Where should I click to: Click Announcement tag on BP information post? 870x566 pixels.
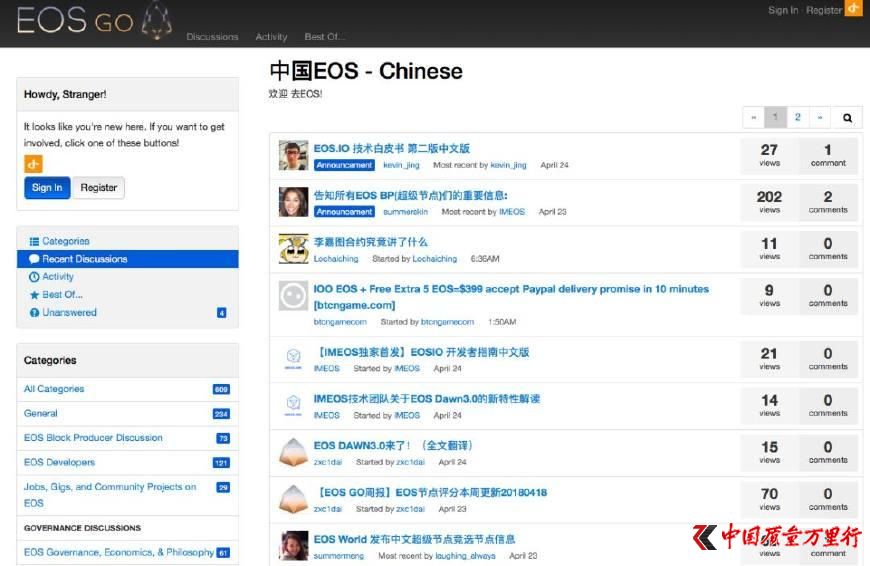pyautogui.click(x=345, y=212)
